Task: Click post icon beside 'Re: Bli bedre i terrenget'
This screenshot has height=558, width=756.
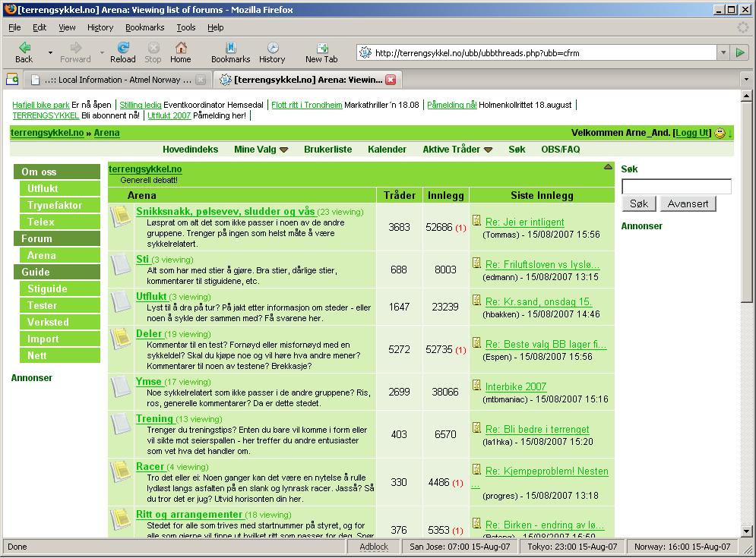Action: coord(477,428)
